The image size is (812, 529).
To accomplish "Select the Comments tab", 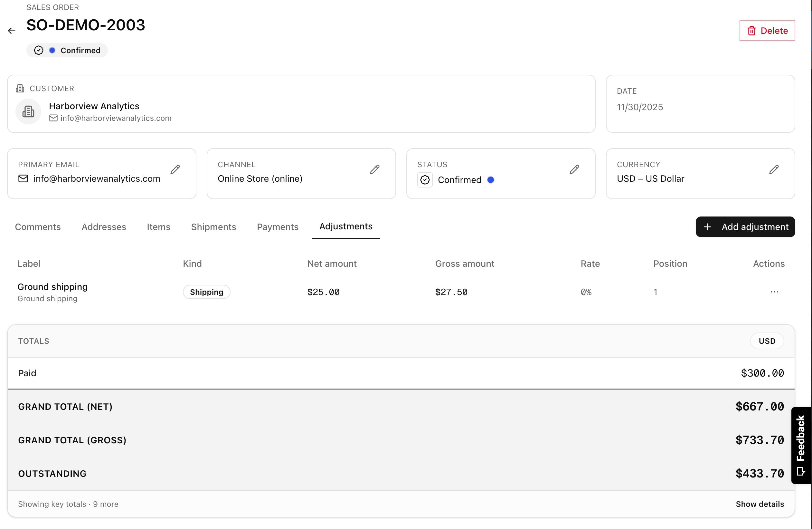I will (38, 227).
